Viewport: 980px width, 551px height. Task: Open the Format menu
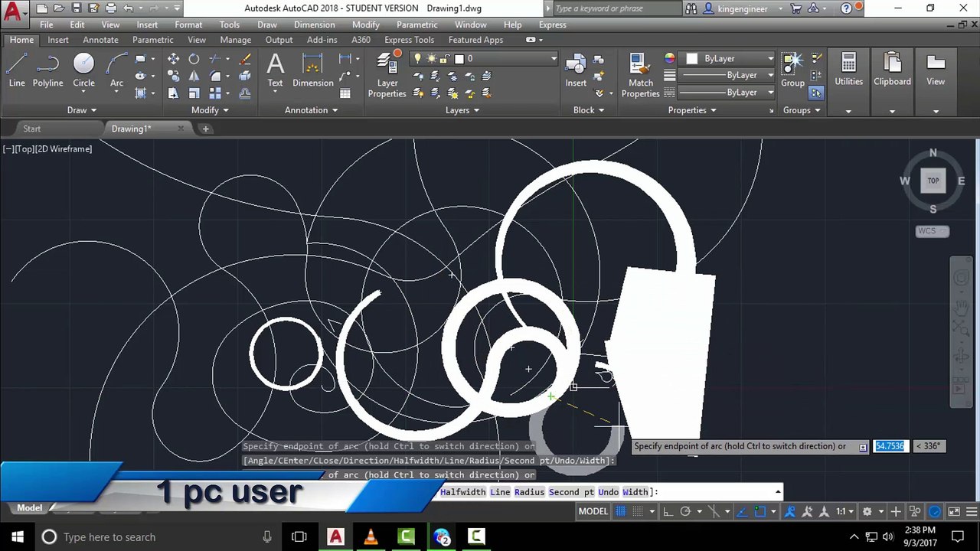[188, 24]
